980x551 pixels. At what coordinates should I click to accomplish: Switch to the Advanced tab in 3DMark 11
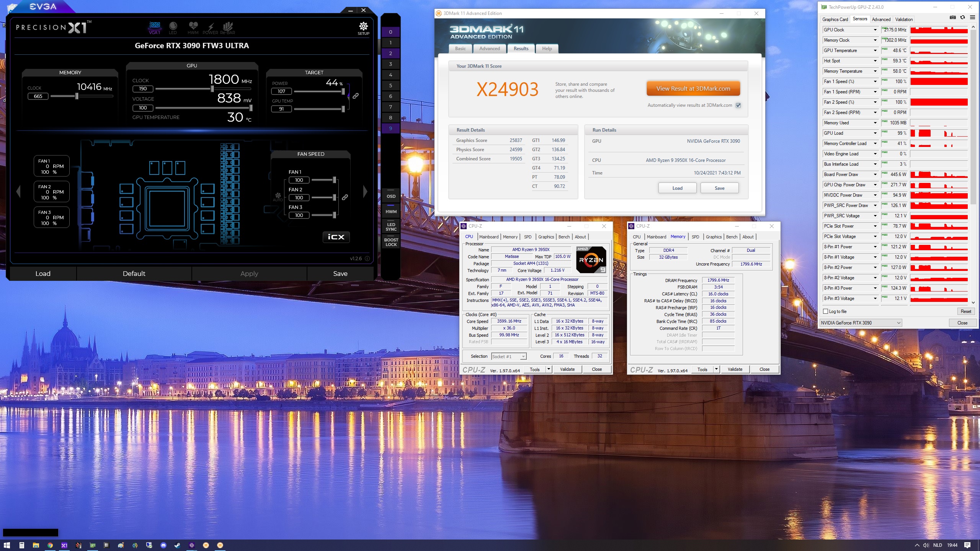490,49
